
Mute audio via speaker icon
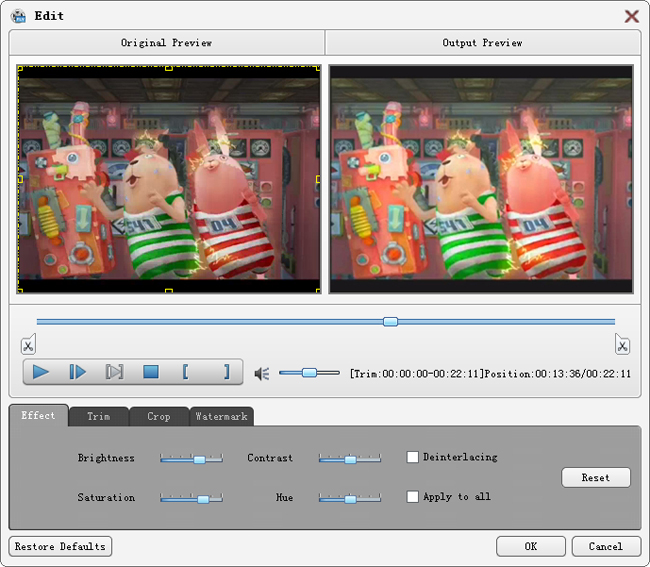tap(262, 374)
